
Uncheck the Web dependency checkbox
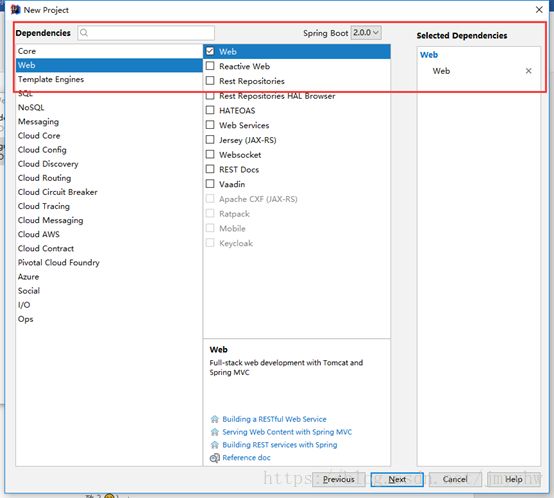coord(210,51)
